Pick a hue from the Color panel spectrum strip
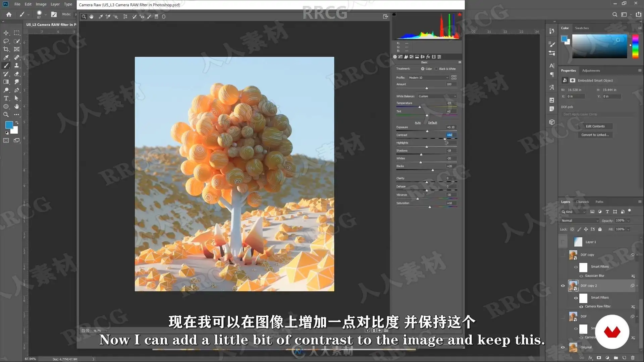644x362 pixels. tap(635, 46)
